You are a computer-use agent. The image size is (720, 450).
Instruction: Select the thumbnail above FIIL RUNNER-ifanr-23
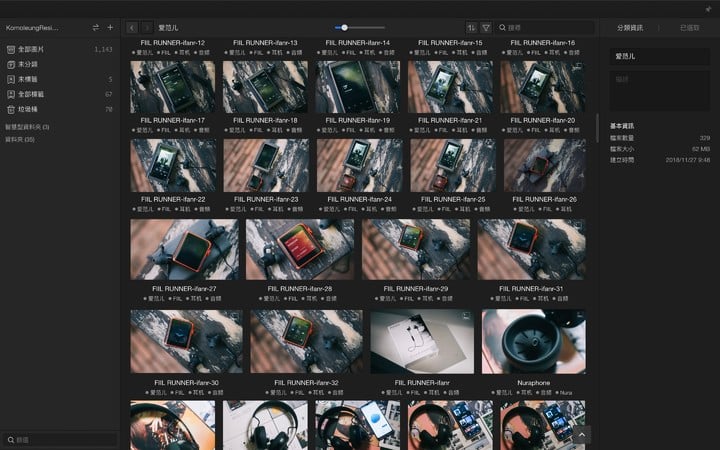coord(266,165)
